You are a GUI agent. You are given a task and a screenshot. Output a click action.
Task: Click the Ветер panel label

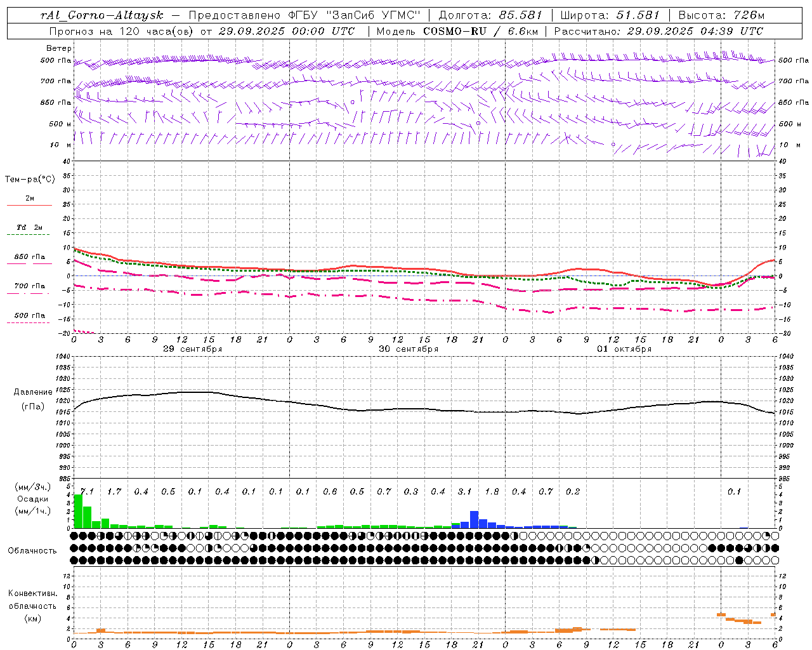59,48
